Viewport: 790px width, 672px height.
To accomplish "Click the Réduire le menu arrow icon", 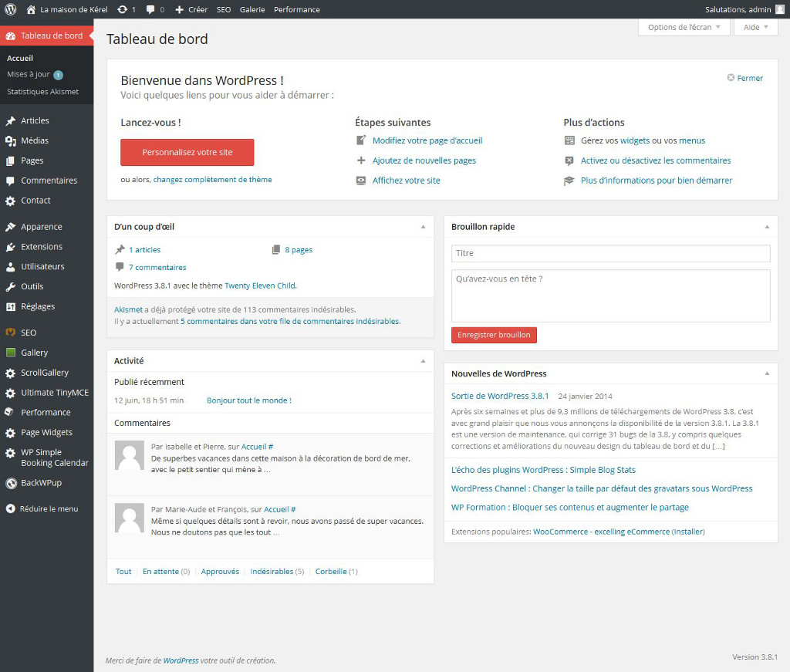I will click(11, 508).
